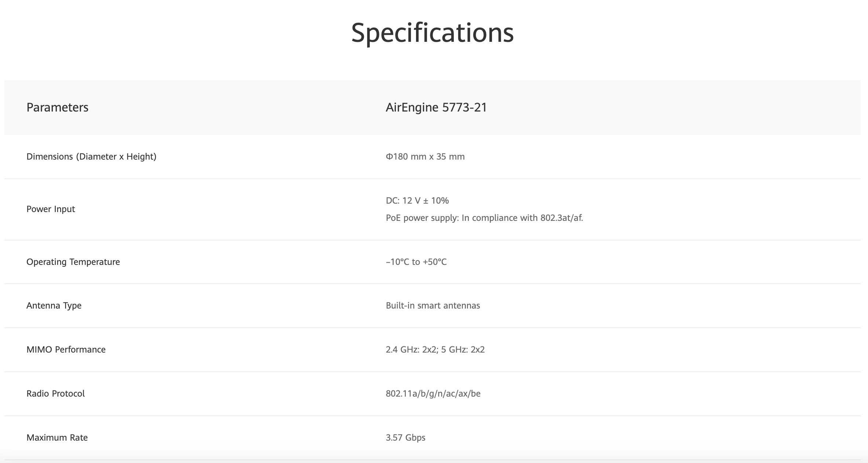Select the Radio Protocol row label
This screenshot has height=463, width=868.
55,394
